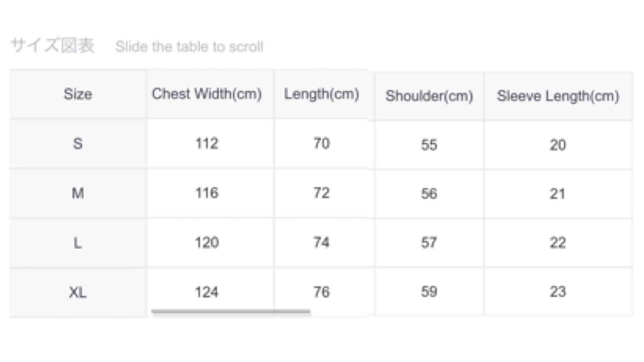Click shoulder value 56
Image resolution: width=644 pixels, height=362 pixels.
click(429, 194)
